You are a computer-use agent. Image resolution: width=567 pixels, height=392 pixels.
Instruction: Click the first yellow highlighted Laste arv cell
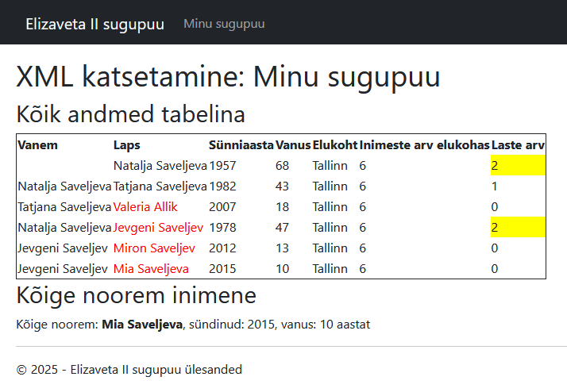[518, 166]
